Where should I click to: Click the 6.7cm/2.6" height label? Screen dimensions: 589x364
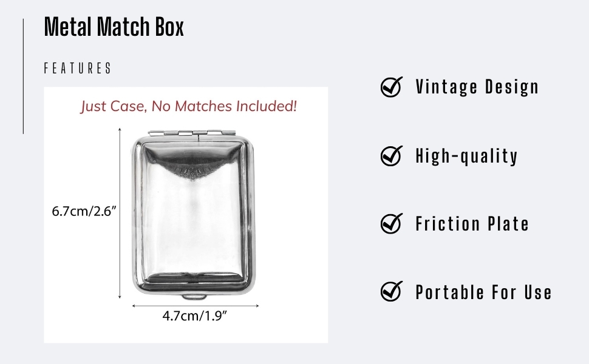coord(84,211)
